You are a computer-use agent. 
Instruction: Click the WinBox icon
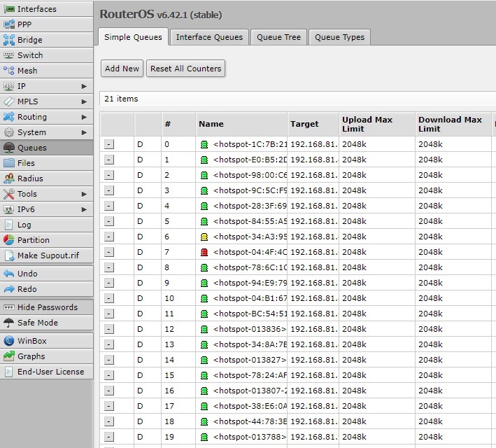(9, 341)
